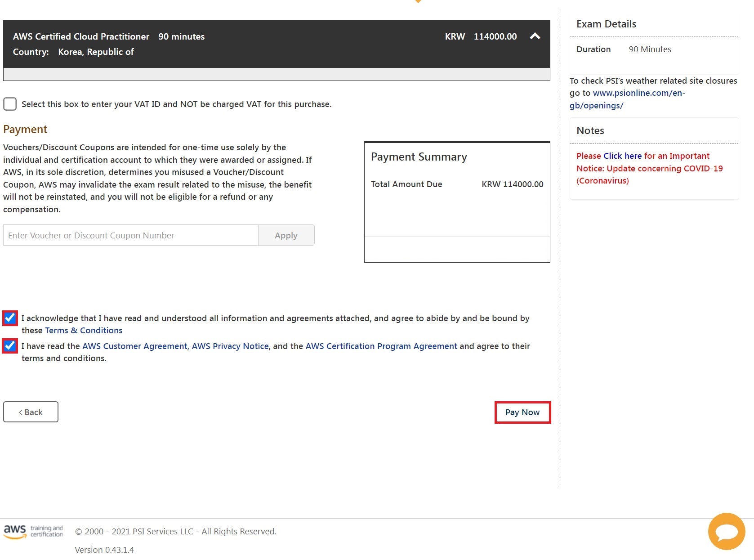Open the AWS Privacy Notice link
The width and height of the screenshot is (754, 560).
point(230,346)
